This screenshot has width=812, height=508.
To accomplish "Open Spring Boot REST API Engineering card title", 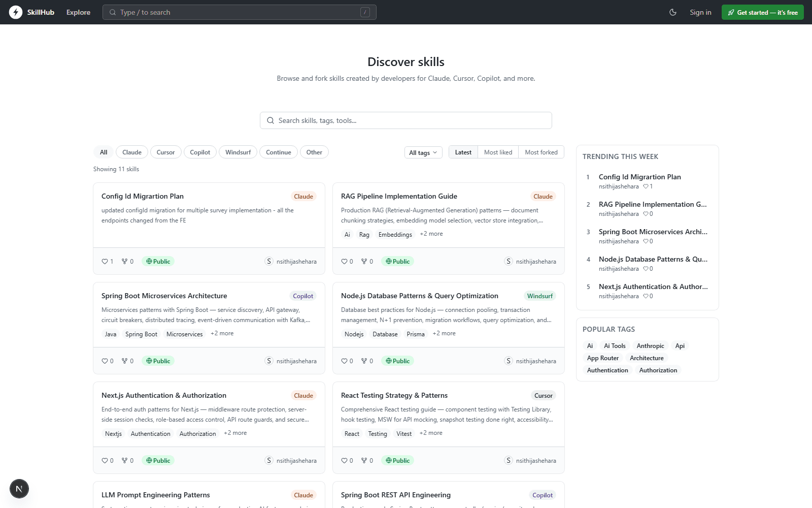I will [396, 495].
